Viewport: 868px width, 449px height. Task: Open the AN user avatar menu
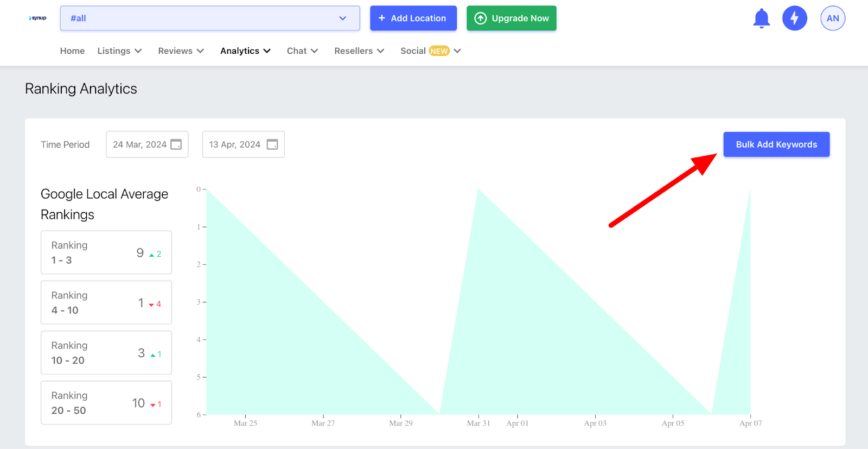tap(833, 18)
